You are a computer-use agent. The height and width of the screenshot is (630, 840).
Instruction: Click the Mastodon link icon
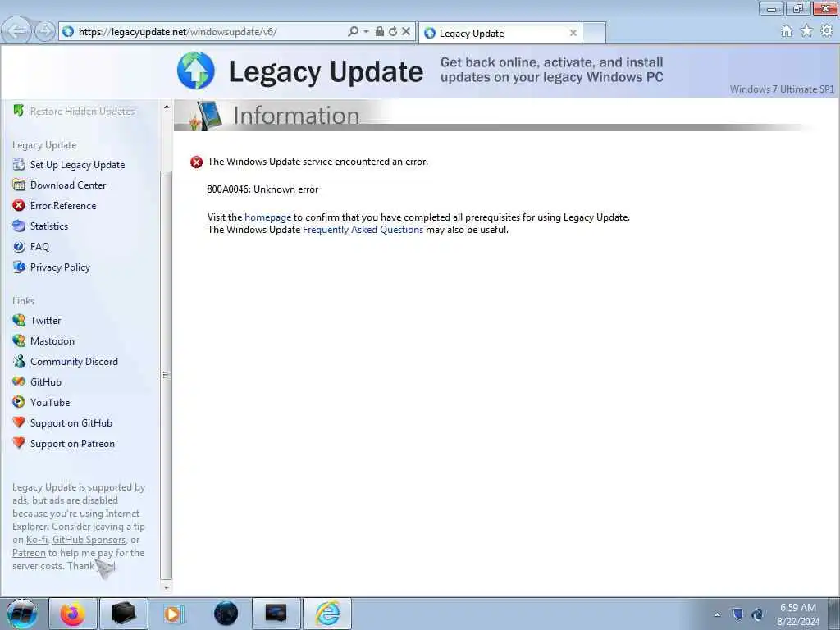19,340
